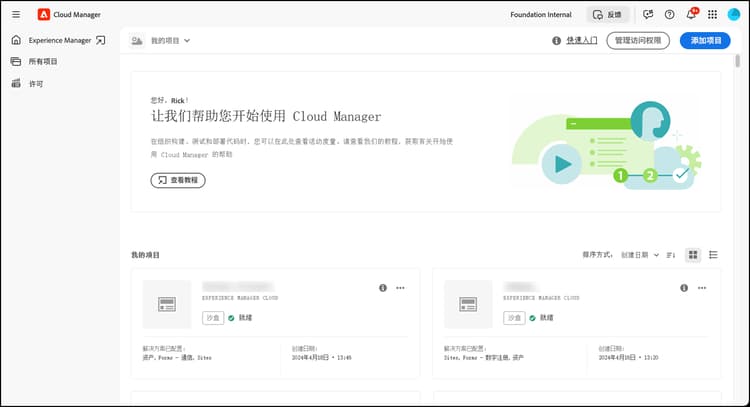Click info icon on first project card
750x407 pixels.
(383, 288)
